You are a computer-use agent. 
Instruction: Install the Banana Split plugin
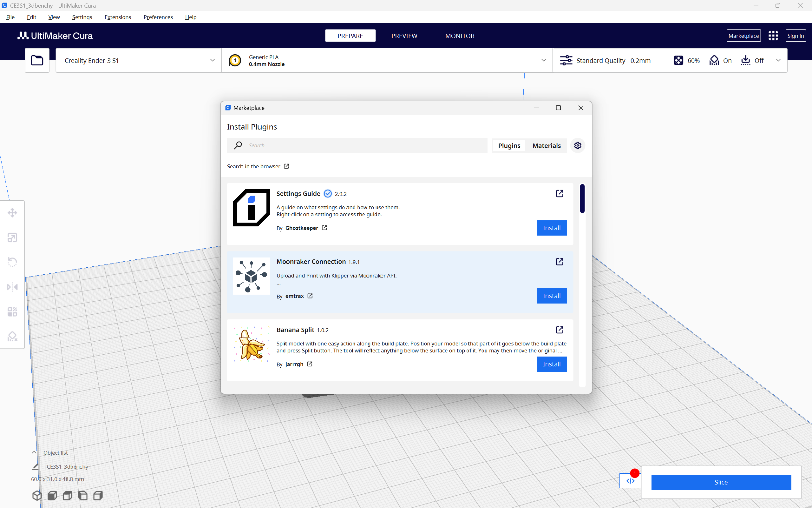551,364
